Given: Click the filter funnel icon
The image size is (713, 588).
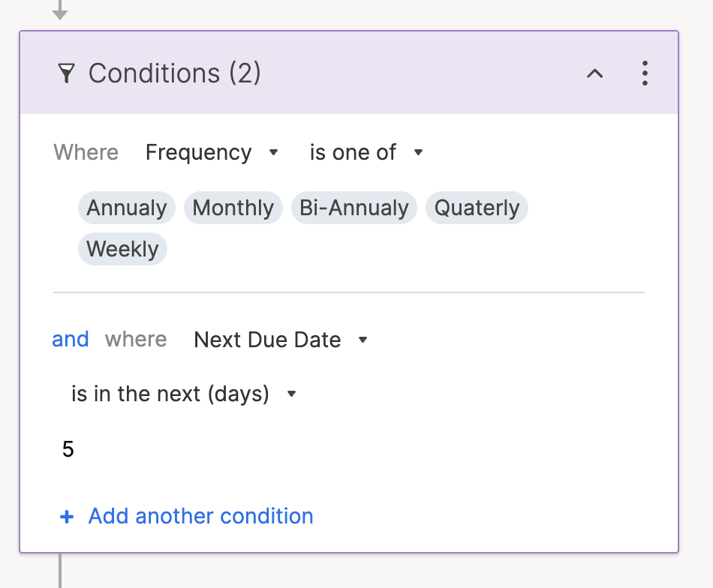Looking at the screenshot, I should (x=67, y=73).
